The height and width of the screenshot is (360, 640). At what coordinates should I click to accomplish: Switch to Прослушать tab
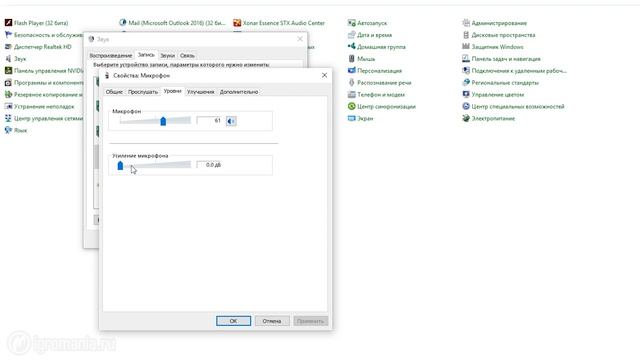click(x=143, y=92)
